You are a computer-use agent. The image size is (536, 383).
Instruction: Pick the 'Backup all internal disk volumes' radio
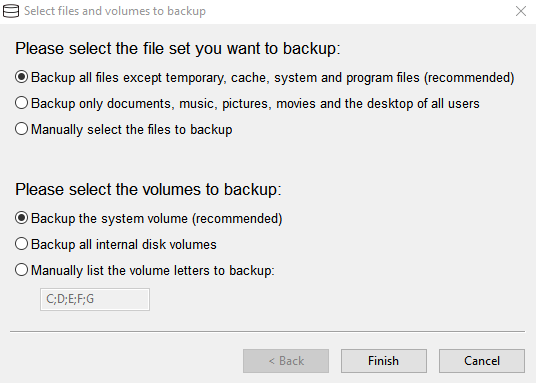click(x=21, y=243)
